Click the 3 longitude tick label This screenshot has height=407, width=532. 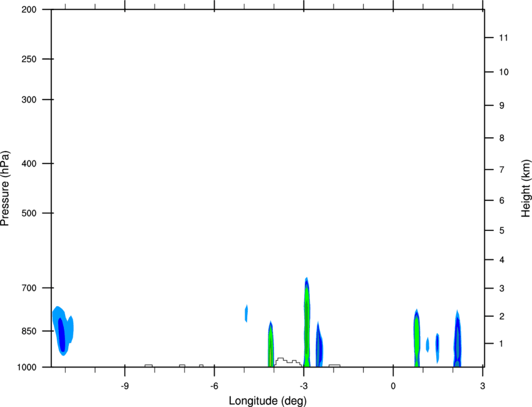(x=483, y=386)
